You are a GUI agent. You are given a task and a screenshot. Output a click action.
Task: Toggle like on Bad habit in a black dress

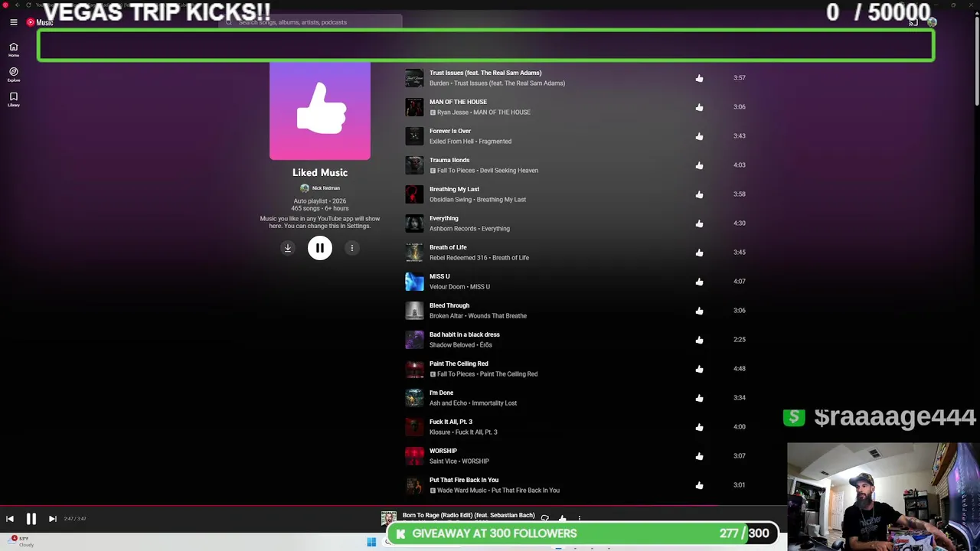(x=699, y=340)
